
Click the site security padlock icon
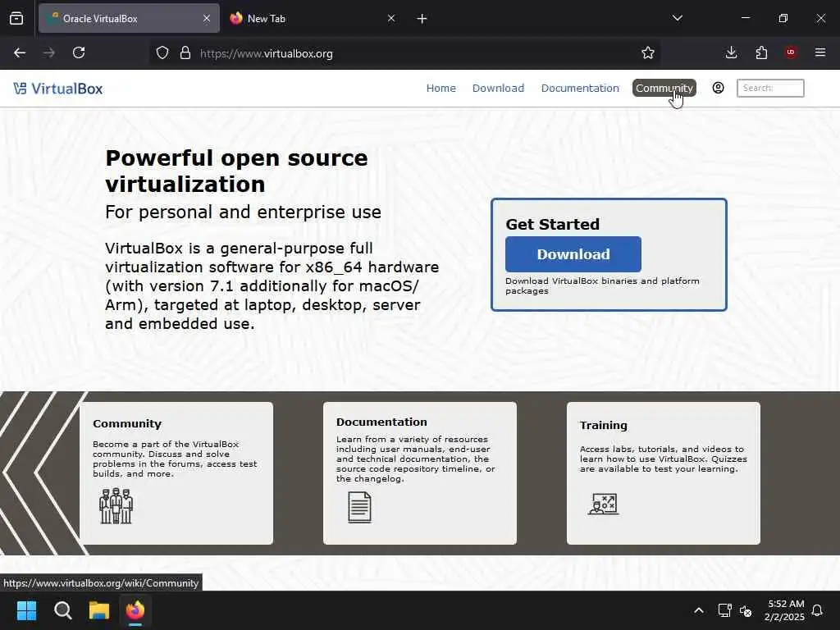185,53
